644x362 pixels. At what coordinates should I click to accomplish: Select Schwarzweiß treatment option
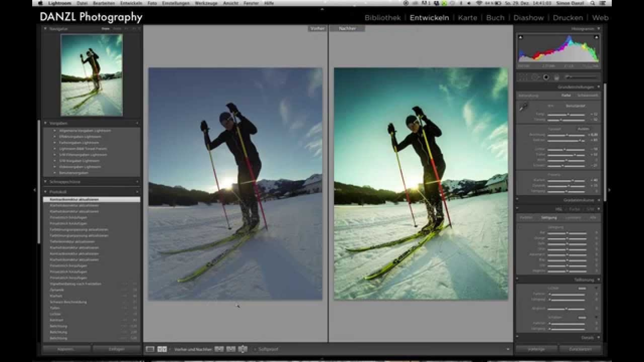[587, 95]
